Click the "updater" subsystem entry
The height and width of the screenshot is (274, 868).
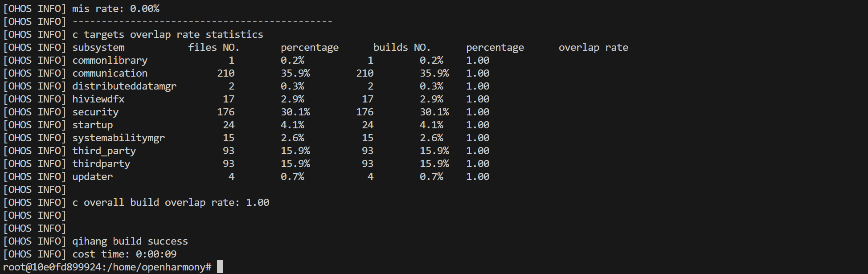click(x=93, y=176)
